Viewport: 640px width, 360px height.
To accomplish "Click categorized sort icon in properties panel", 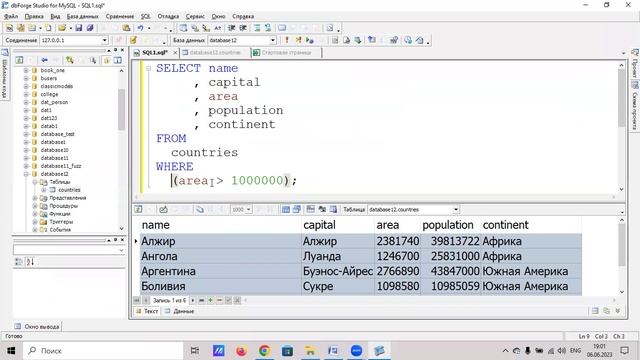I will point(19,262).
